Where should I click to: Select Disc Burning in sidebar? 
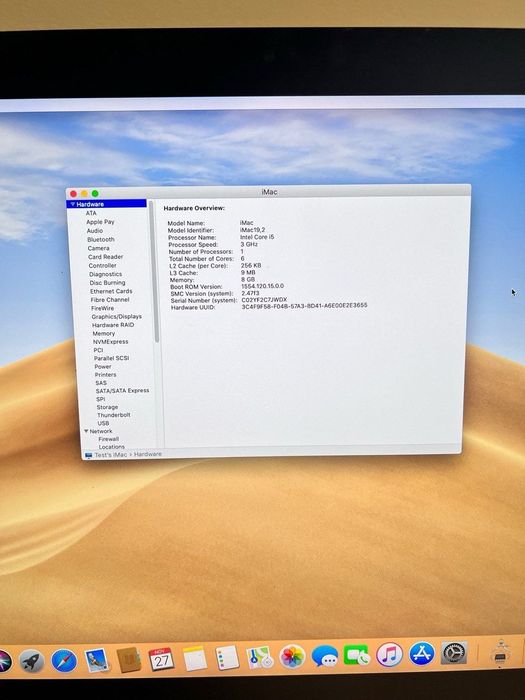point(107,283)
